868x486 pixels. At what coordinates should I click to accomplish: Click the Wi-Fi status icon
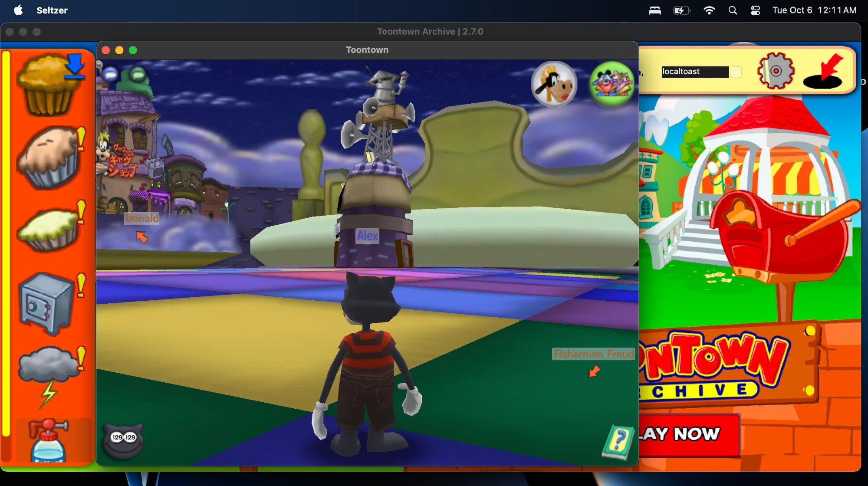[x=709, y=10]
